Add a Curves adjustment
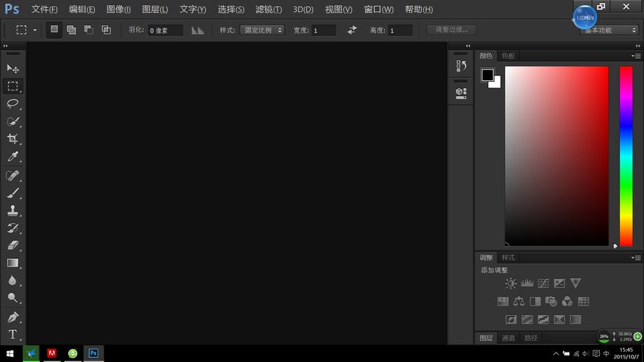Image resolution: width=644 pixels, height=362 pixels. point(543,283)
